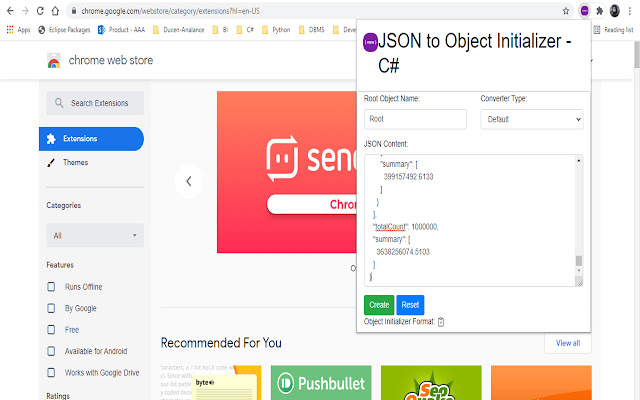Viewport: 640px width, 400px height.
Task: Go forward in browser history
Action: (25, 11)
